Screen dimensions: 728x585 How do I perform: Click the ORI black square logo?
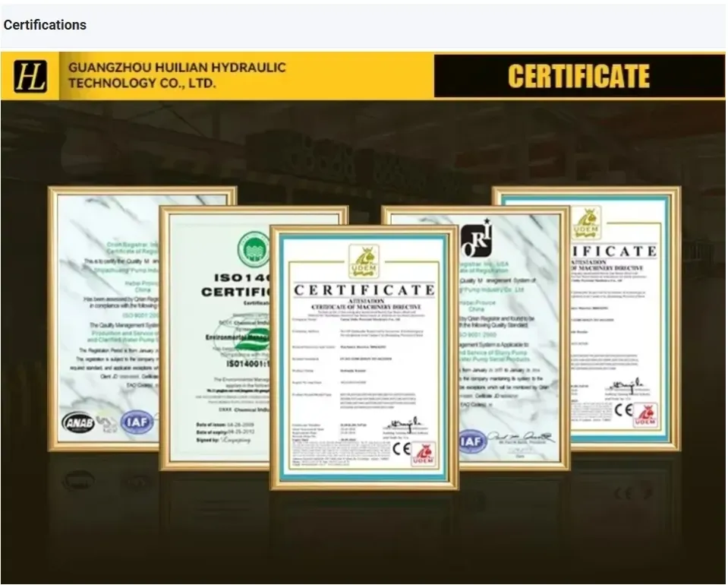click(476, 239)
